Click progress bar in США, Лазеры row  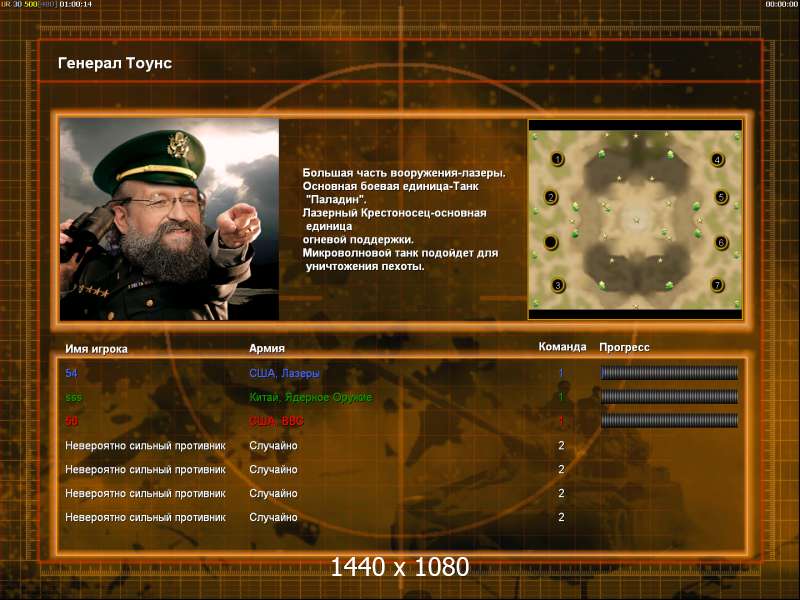[x=669, y=373]
